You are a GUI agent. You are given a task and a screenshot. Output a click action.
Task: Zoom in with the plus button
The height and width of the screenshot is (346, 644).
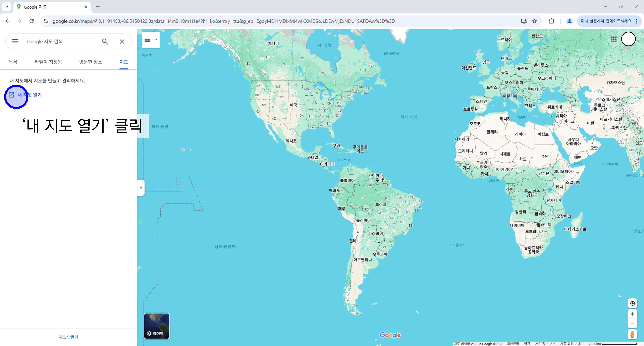pos(632,314)
